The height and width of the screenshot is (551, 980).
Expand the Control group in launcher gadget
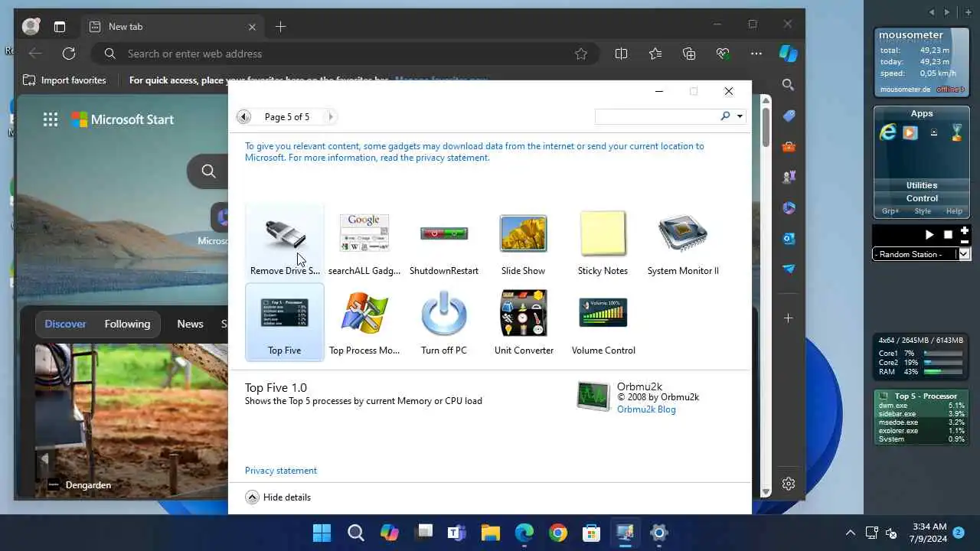click(922, 198)
